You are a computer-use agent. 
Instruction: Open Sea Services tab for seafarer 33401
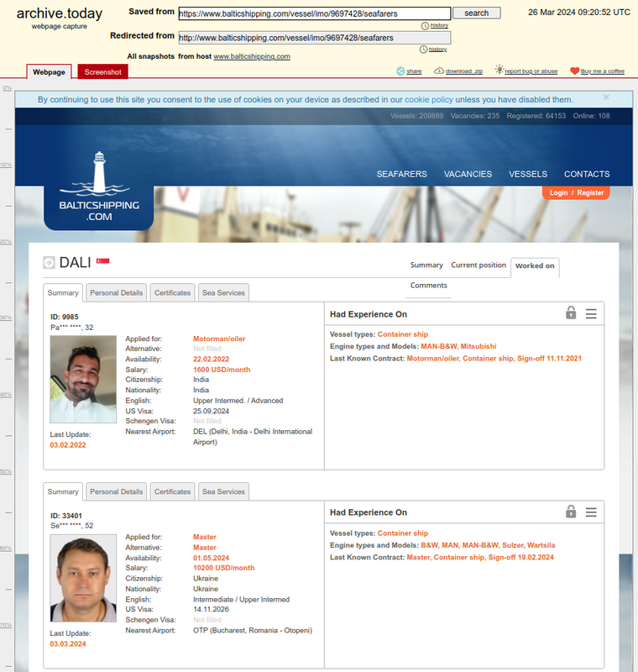click(223, 491)
